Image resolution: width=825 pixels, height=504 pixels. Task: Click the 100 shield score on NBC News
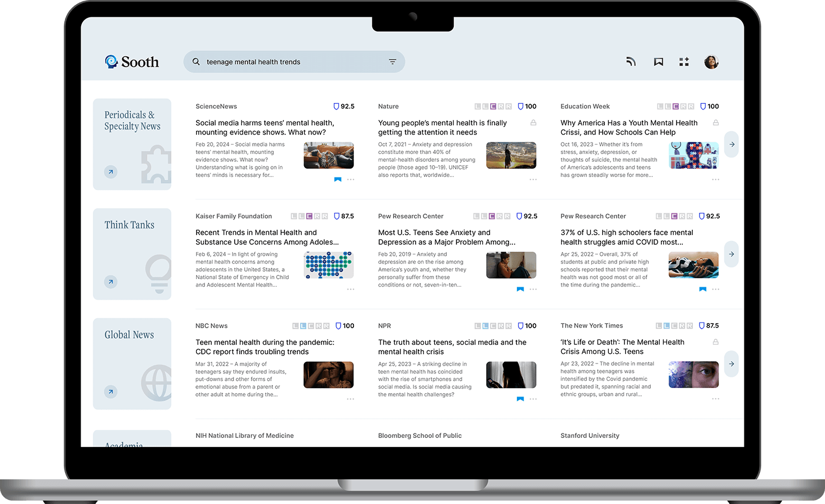click(x=345, y=326)
